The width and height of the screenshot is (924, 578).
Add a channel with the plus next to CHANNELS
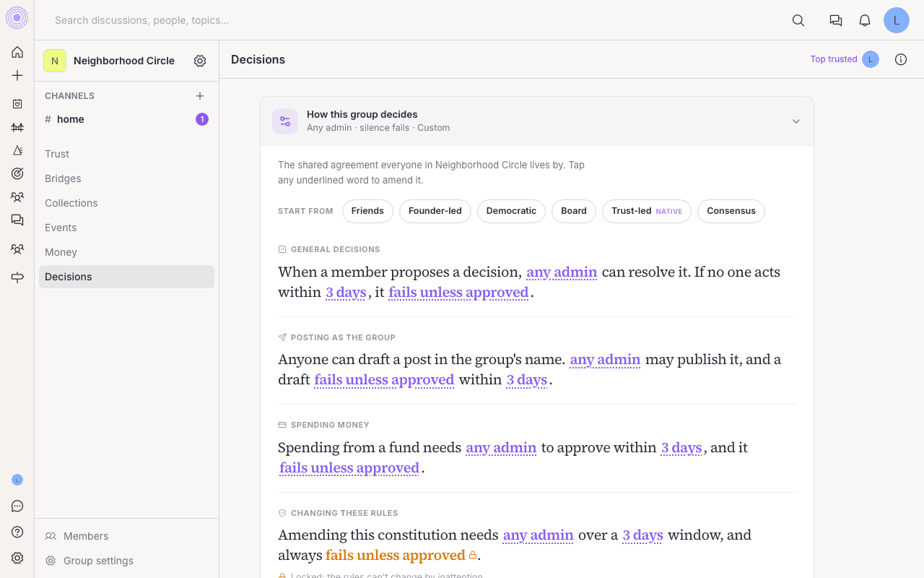pos(200,95)
